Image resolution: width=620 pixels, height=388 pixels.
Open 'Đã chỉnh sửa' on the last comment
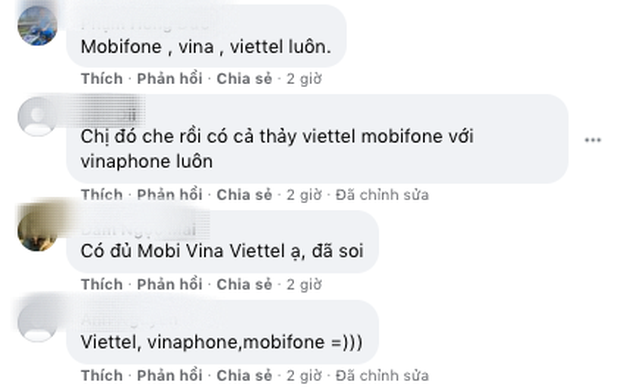pos(382,375)
